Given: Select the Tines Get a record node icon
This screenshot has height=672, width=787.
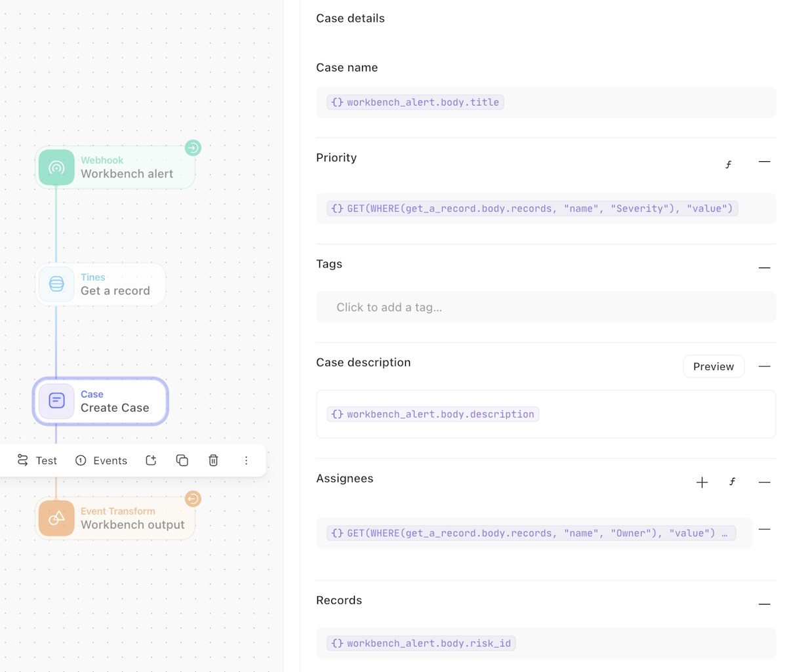Looking at the screenshot, I should 56,284.
